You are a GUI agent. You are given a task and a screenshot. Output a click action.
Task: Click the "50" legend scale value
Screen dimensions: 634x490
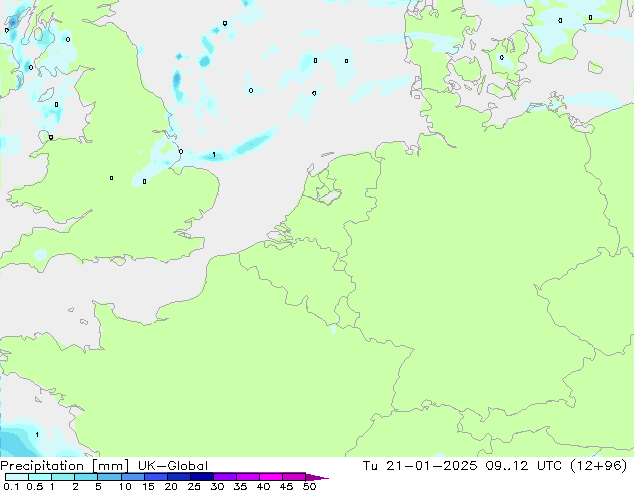coord(309,486)
